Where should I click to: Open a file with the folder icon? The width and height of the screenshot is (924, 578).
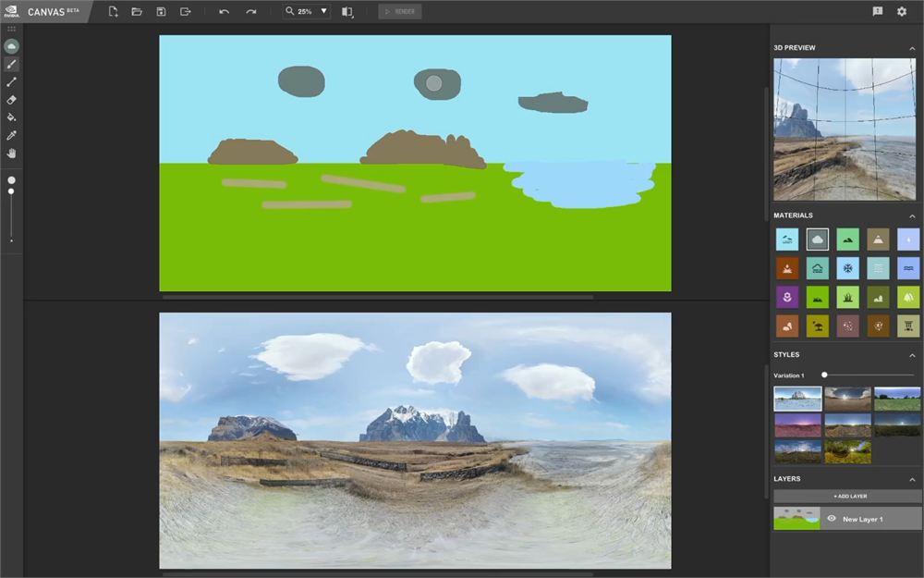[x=137, y=11]
